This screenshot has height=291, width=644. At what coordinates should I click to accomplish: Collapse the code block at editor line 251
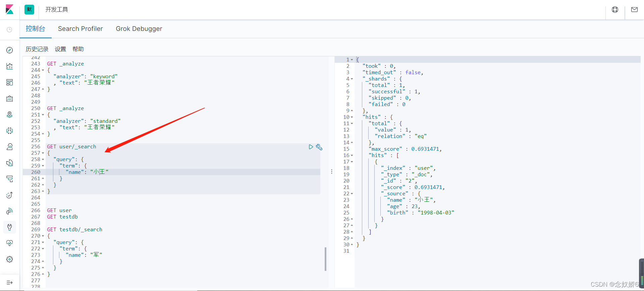pyautogui.click(x=43, y=115)
